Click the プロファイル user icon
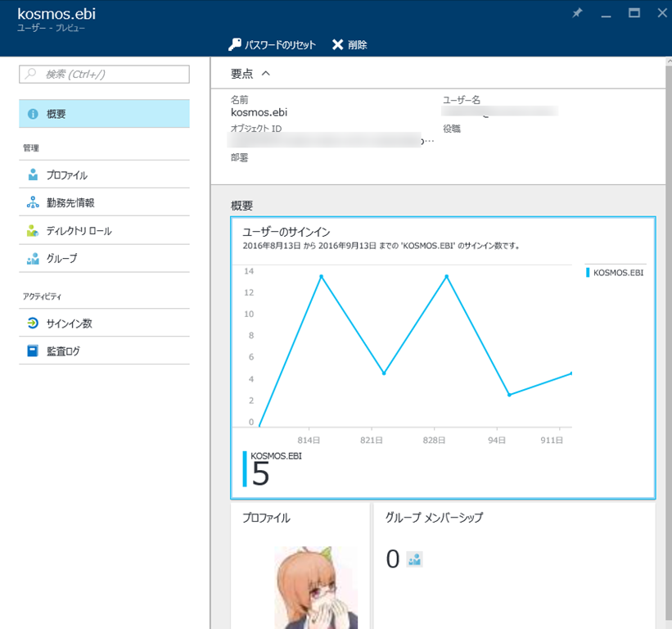Viewport: 672px width, 629px height. pyautogui.click(x=33, y=174)
